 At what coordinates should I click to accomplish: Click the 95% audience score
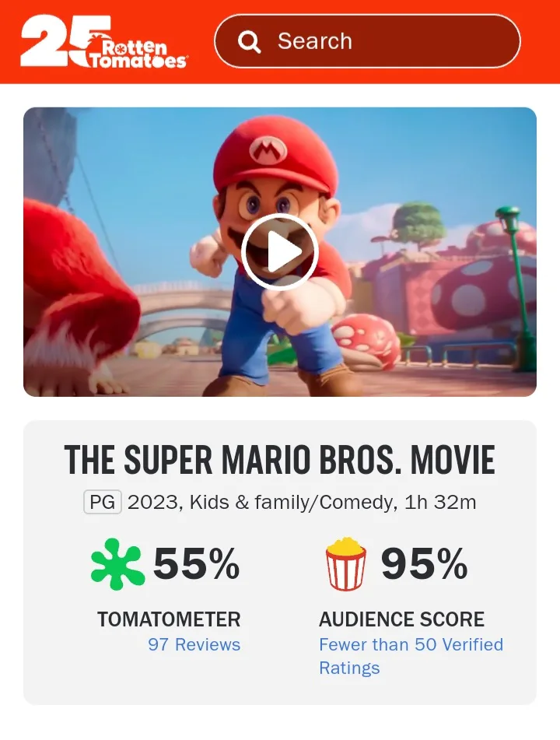tap(424, 563)
